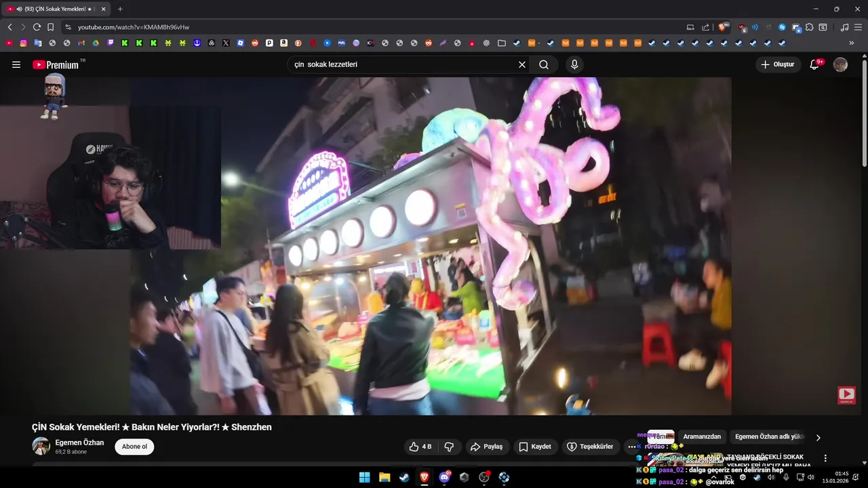This screenshot has width=868, height=488.
Task: Open Egemen Özhan channel avatar
Action: click(41, 446)
